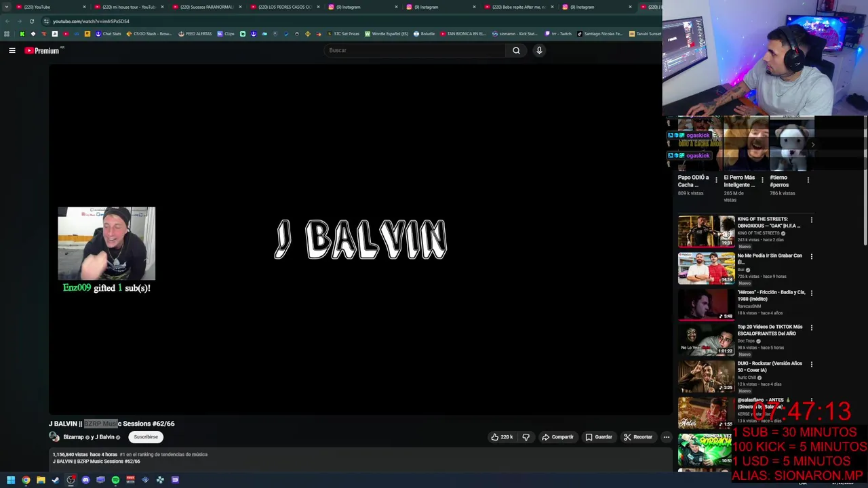Open Discord from the taskbar

click(85, 480)
